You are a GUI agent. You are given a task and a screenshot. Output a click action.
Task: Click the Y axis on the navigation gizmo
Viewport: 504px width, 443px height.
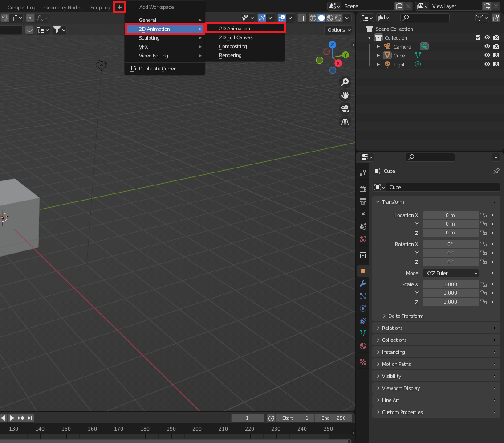tap(345, 55)
